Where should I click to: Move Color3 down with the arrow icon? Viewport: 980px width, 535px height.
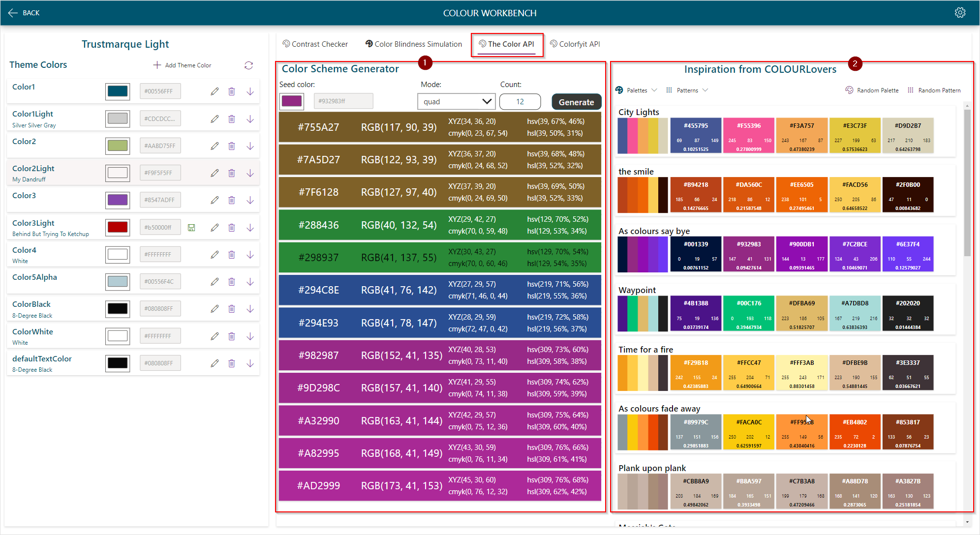tap(250, 200)
